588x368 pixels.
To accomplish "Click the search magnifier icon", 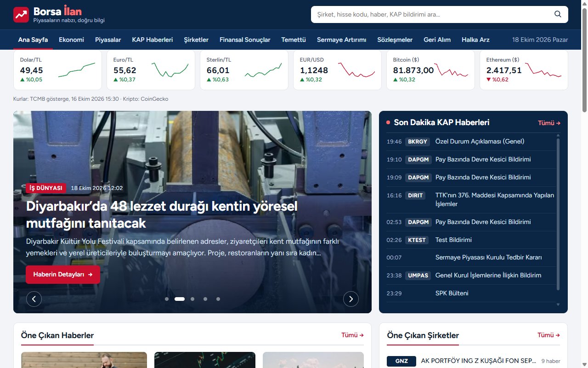I will [558, 14].
